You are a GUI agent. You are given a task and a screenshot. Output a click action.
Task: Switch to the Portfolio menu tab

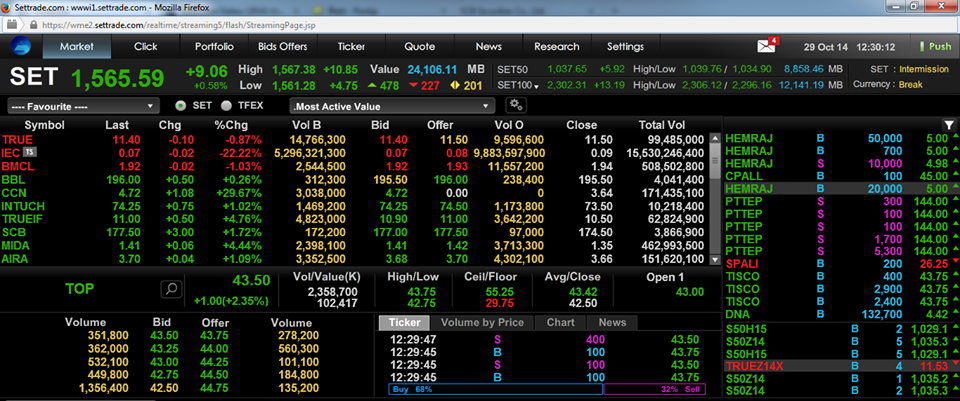[x=214, y=46]
